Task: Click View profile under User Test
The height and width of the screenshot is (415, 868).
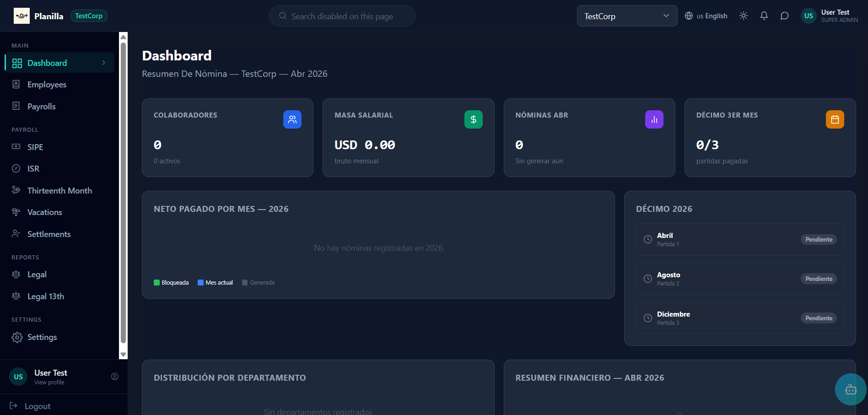Action: click(49, 383)
